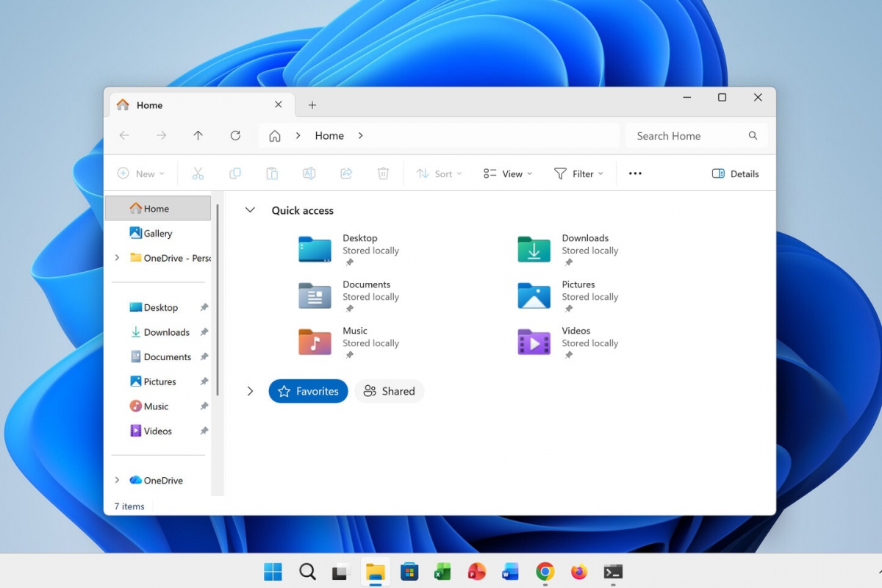
Task: Launch PowerPoint from the taskbar
Action: 477,572
